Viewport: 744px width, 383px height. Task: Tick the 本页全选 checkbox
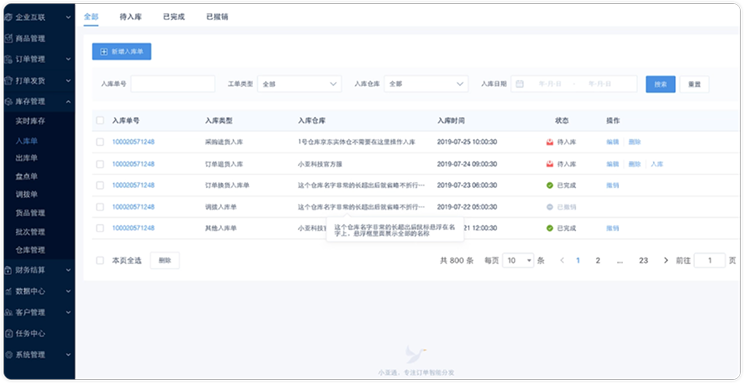click(x=100, y=261)
